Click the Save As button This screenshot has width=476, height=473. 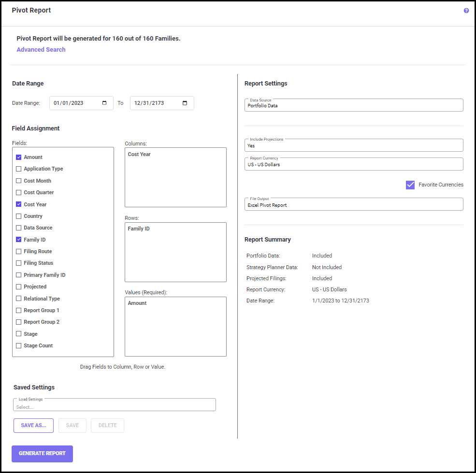click(33, 426)
